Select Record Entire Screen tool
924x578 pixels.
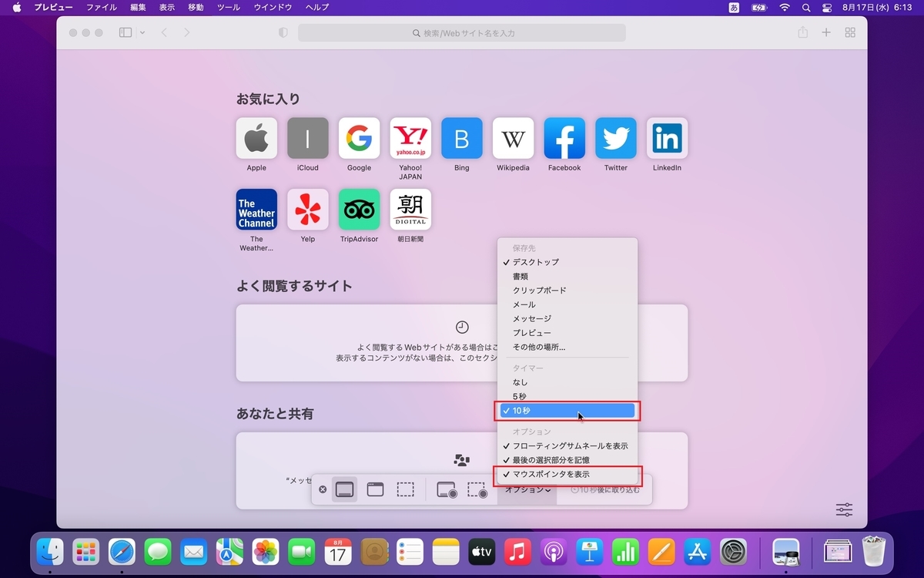pos(447,489)
